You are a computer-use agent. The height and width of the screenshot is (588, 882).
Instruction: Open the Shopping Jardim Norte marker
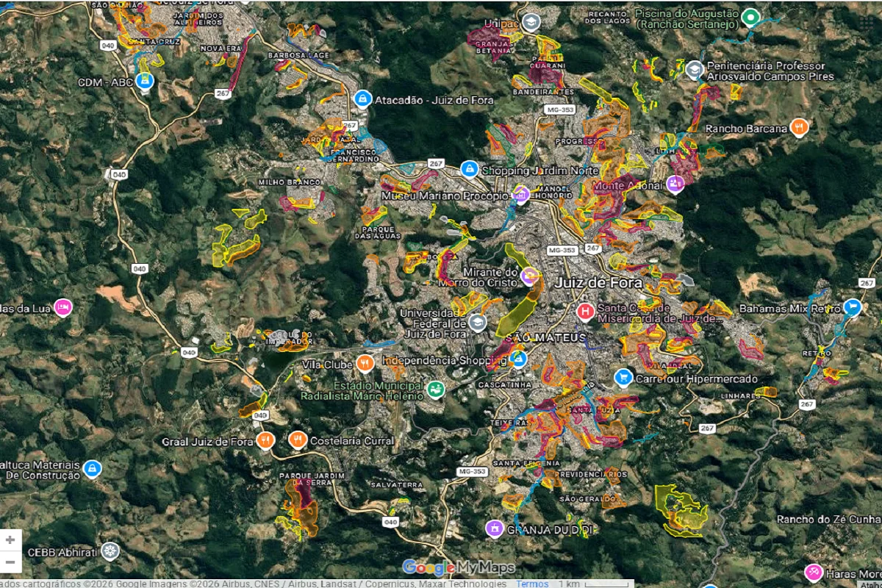click(x=468, y=169)
